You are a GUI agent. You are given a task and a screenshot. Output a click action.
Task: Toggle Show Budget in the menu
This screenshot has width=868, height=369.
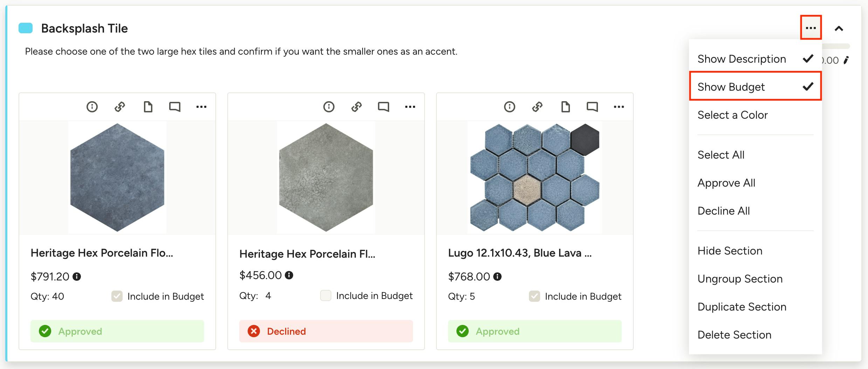(x=755, y=86)
